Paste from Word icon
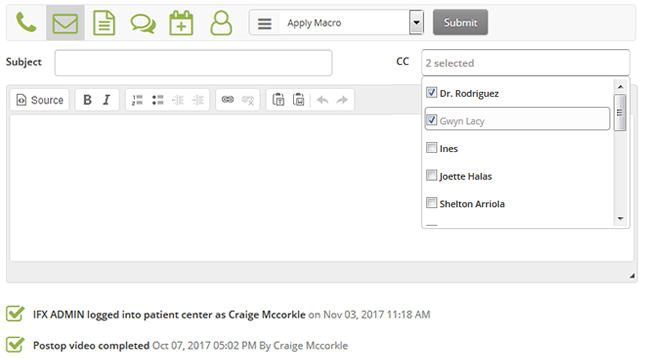This screenshot has width=645, height=360. pyautogui.click(x=299, y=100)
